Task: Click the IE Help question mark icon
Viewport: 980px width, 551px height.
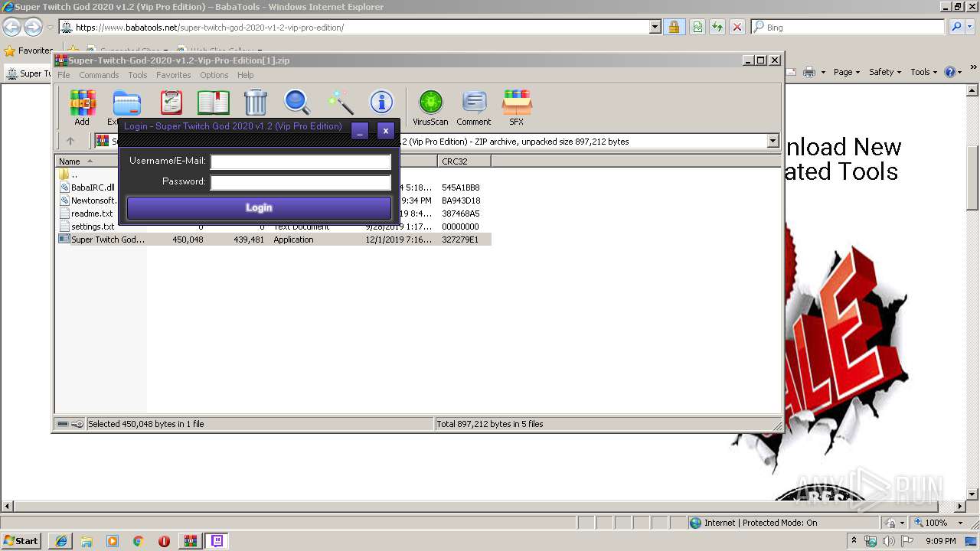Action: pyautogui.click(x=950, y=72)
